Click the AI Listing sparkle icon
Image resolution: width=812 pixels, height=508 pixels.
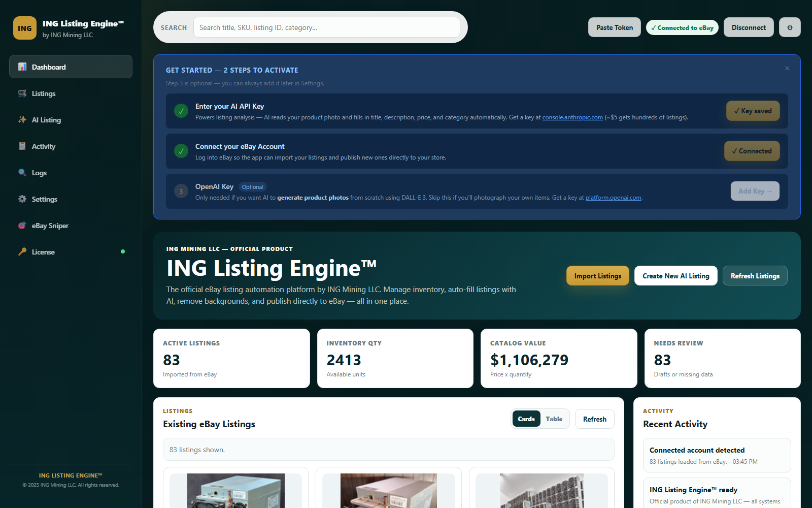pyautogui.click(x=22, y=119)
